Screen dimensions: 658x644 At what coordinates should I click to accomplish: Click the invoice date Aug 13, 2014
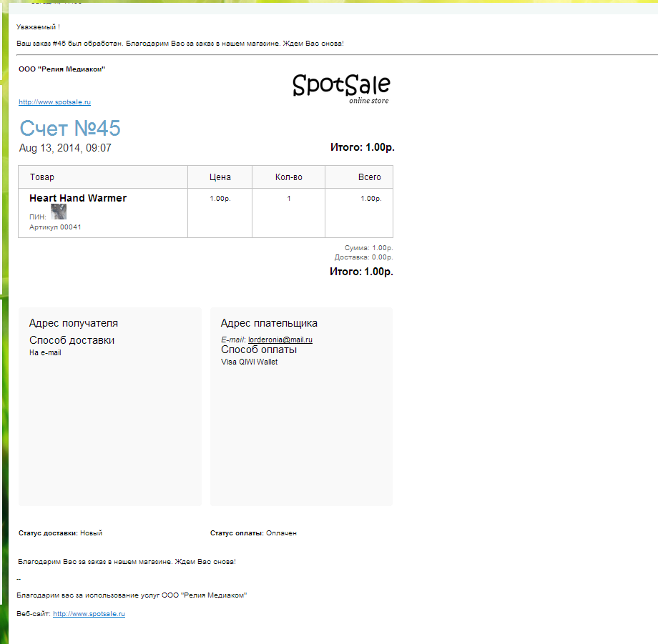[x=65, y=148]
